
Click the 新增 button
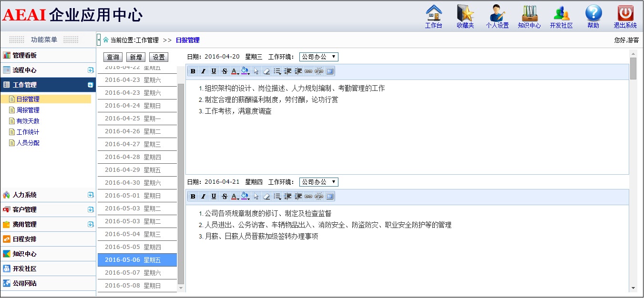point(135,57)
